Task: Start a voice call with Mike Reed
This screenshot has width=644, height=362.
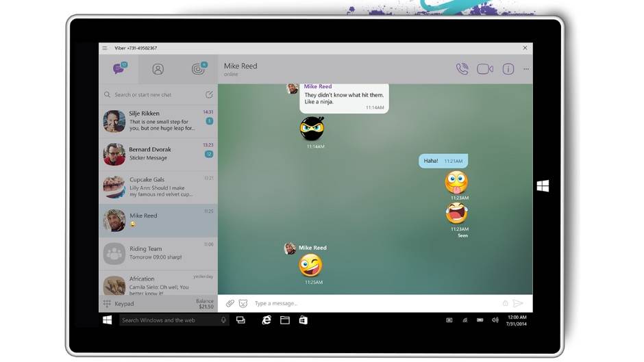Action: [x=462, y=69]
